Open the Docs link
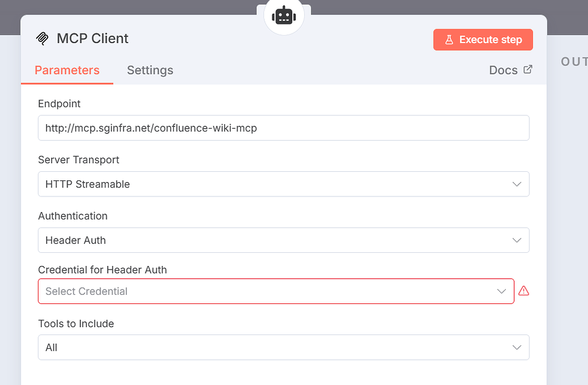Viewport: 588px width, 385px height. click(x=503, y=70)
